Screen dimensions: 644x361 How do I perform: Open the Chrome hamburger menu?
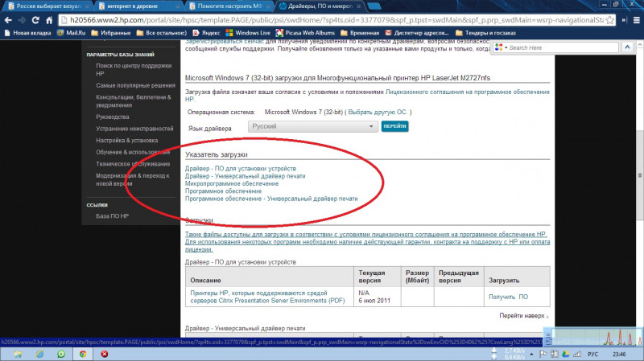(x=637, y=20)
